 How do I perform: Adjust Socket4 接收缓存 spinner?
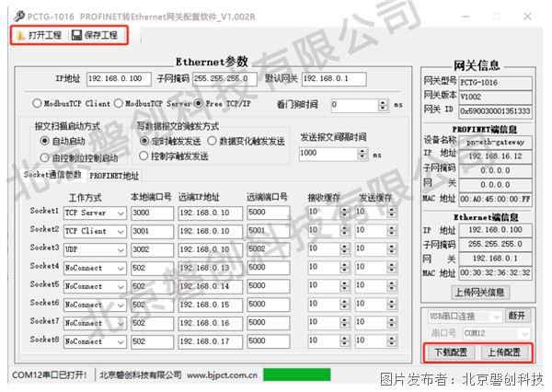tap(344, 268)
